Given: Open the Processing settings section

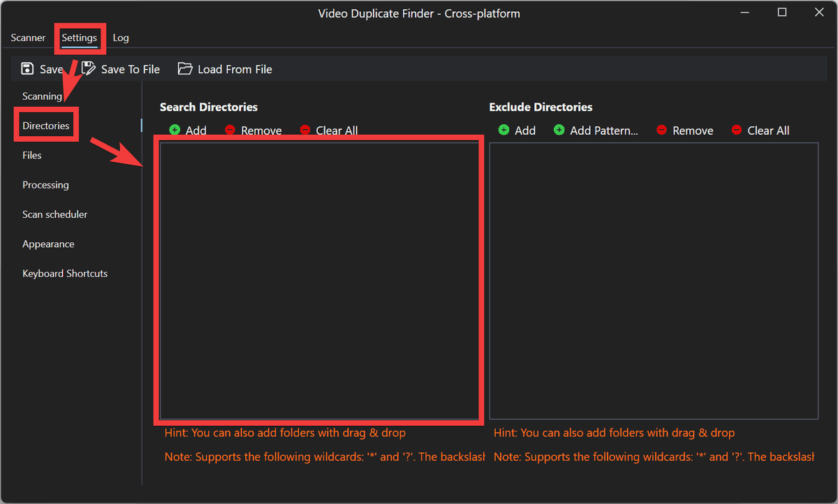Looking at the screenshot, I should point(45,185).
